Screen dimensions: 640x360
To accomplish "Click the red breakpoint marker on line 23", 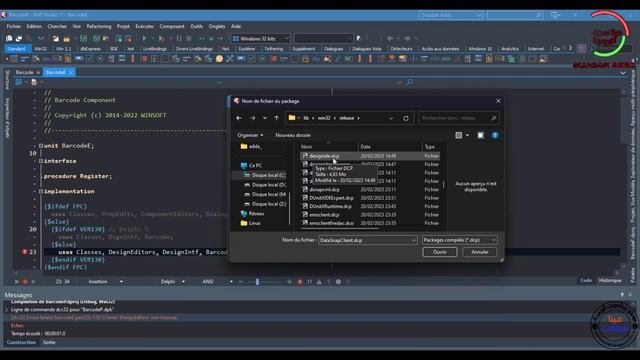I will (24, 252).
